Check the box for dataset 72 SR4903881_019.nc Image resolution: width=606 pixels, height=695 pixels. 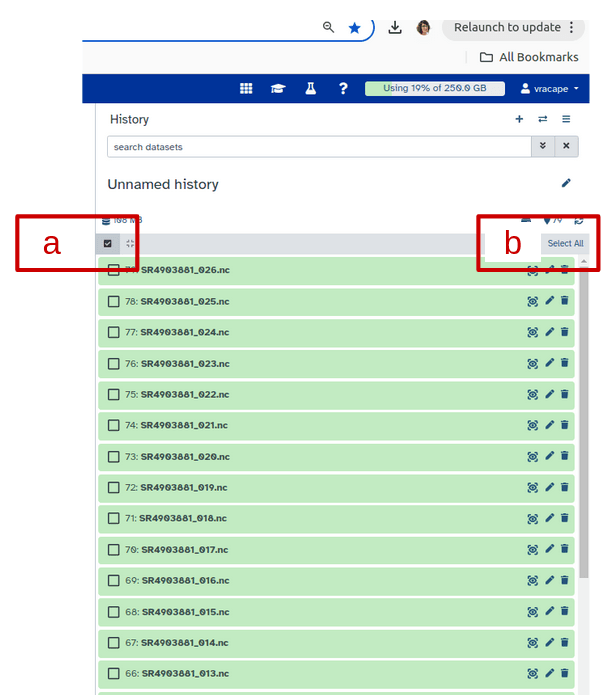(x=114, y=488)
